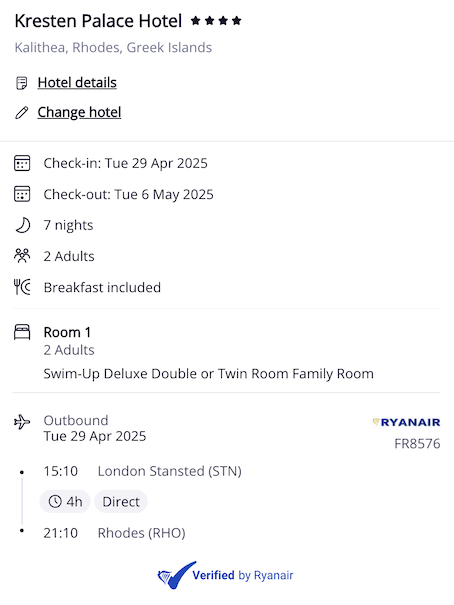454x605 pixels.
Task: Click the Ryanair airline logo
Action: click(x=407, y=422)
